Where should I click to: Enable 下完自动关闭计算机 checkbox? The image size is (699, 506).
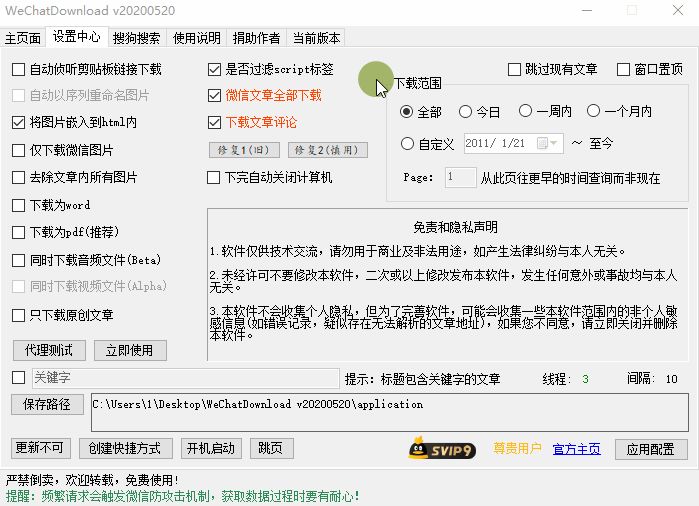tap(214, 177)
